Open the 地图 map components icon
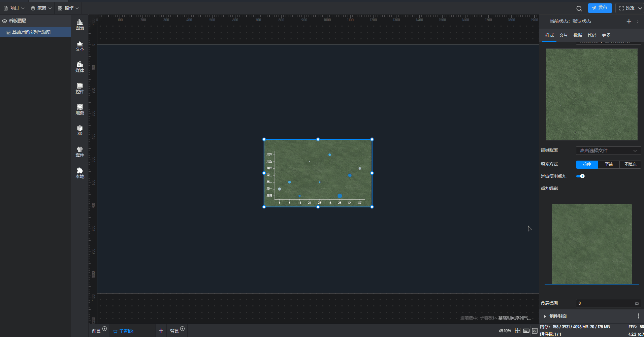This screenshot has width=644, height=337. (80, 109)
